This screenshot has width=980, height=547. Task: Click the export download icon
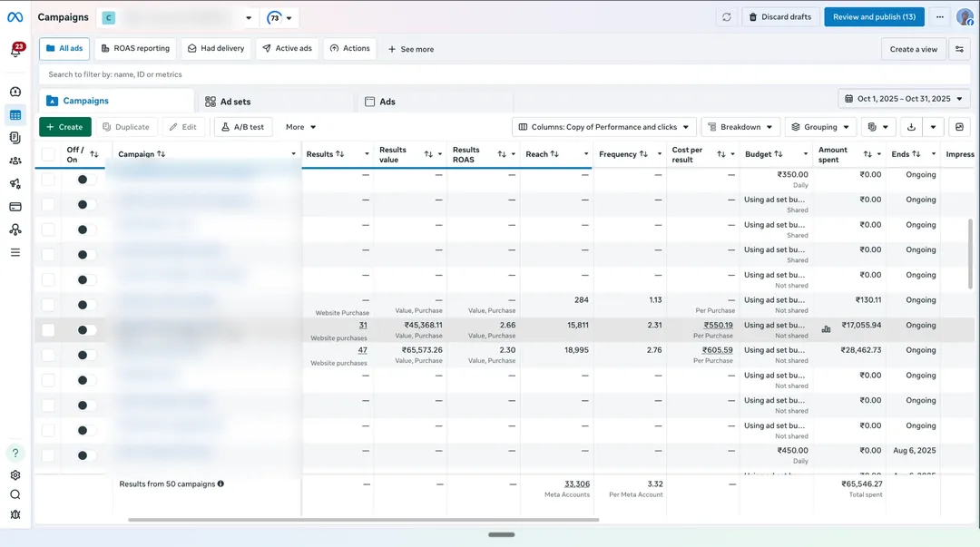911,127
